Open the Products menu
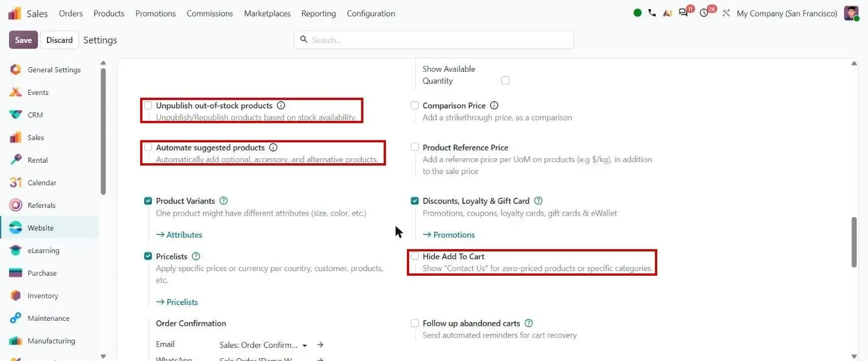 [109, 13]
